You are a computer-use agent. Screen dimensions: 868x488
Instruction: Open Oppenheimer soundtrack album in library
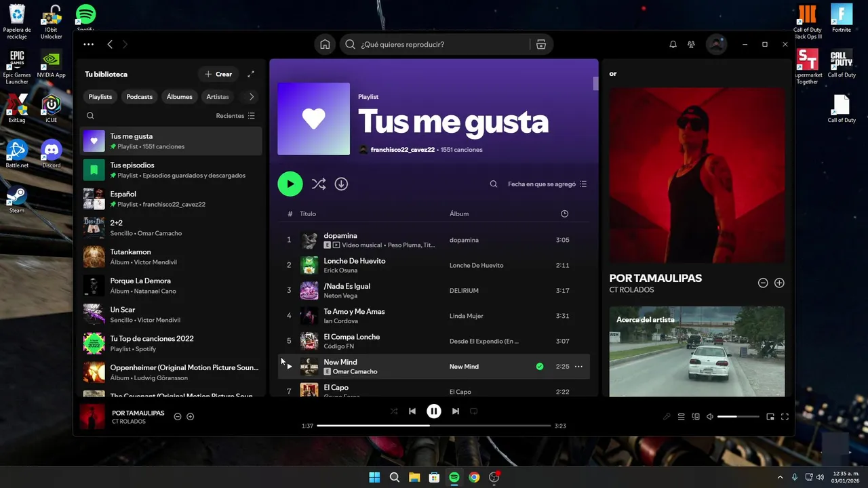click(171, 372)
